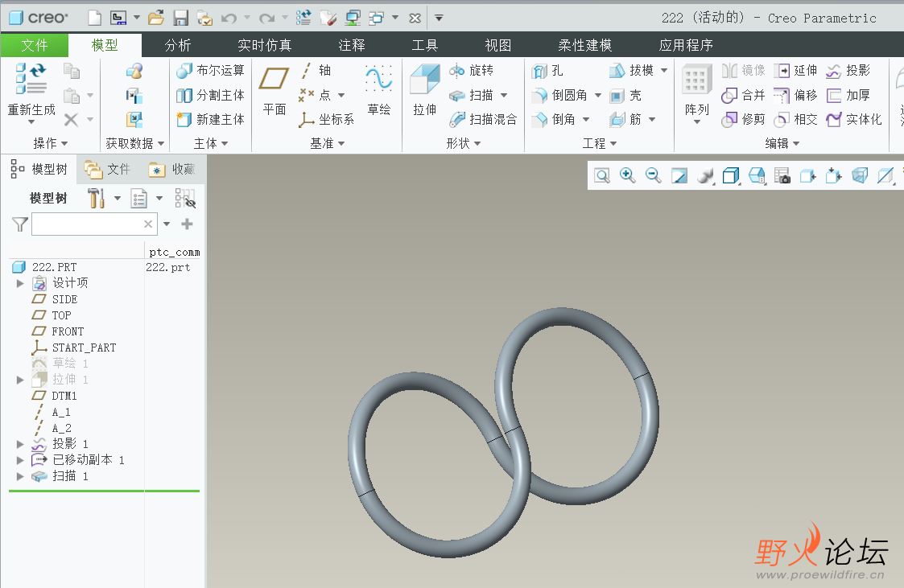Open the Round (倒圆角) dropdown arrow
The width and height of the screenshot is (904, 588).
click(x=598, y=95)
